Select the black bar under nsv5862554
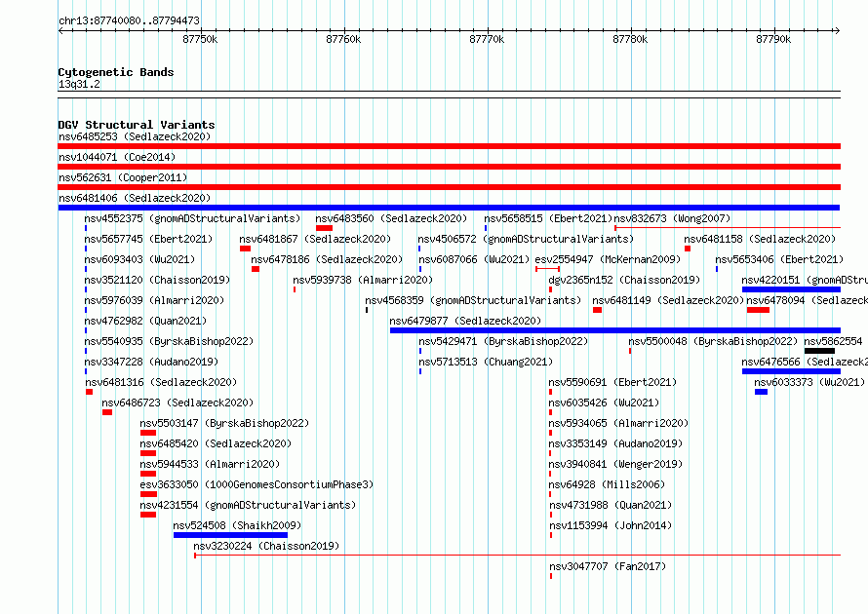This screenshot has width=868, height=614. pos(819,351)
